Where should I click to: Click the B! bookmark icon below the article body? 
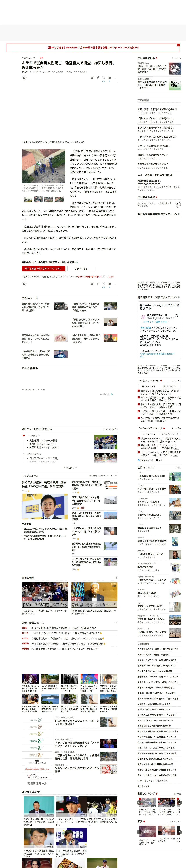pos(109,284)
